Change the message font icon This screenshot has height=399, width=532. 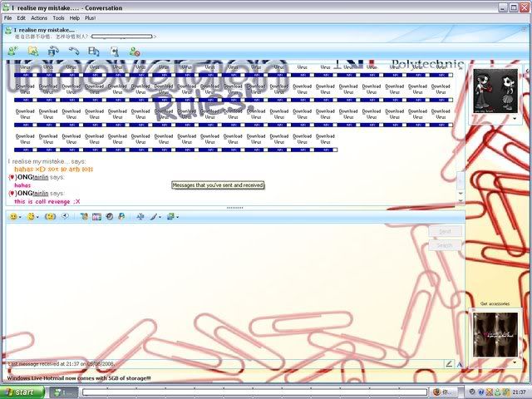[140, 216]
